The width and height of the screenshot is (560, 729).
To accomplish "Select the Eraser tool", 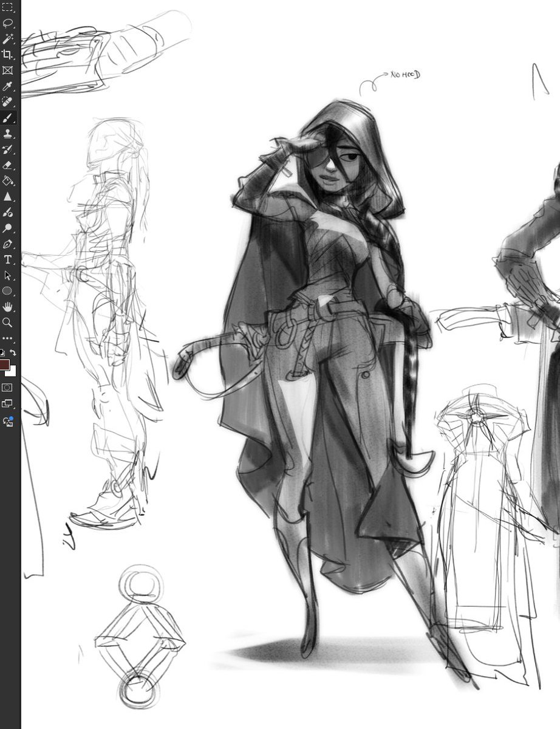I will point(8,165).
